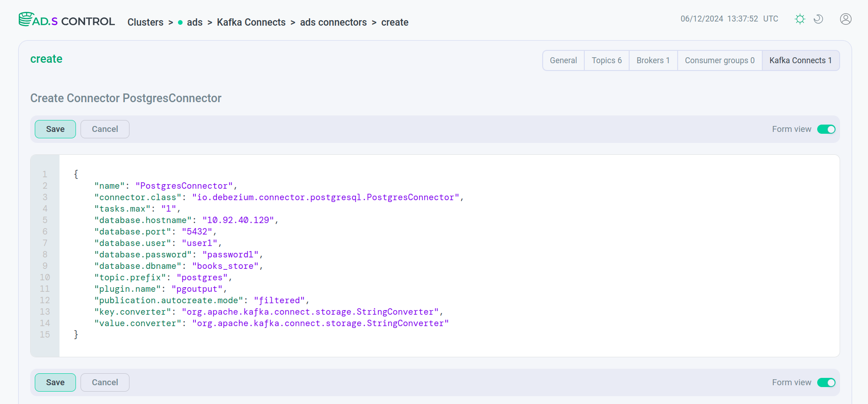The height and width of the screenshot is (404, 868).
Task: Click the create breadcrumb item
Action: pyautogui.click(x=395, y=22)
